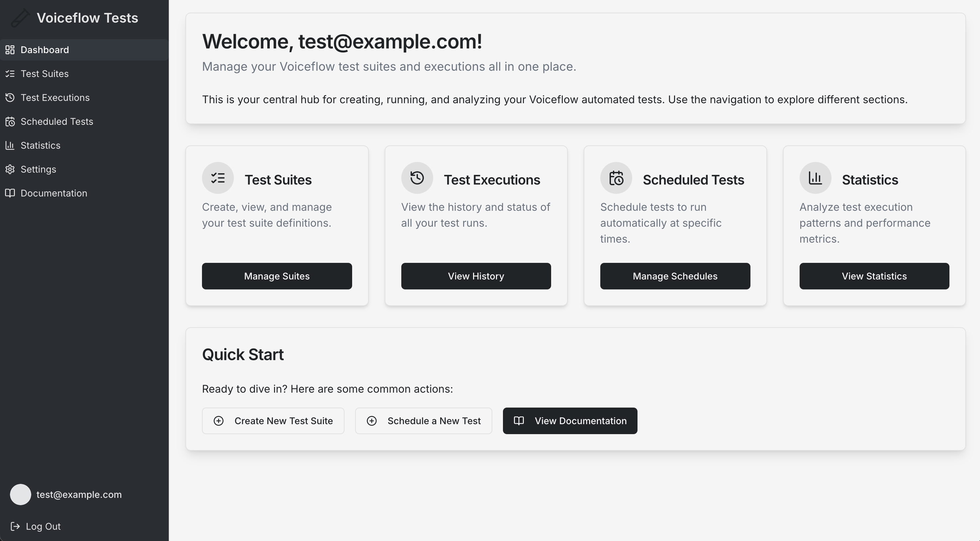Click the Settings gear icon in sidebar
Viewport: 980px width, 541px height.
click(x=10, y=169)
